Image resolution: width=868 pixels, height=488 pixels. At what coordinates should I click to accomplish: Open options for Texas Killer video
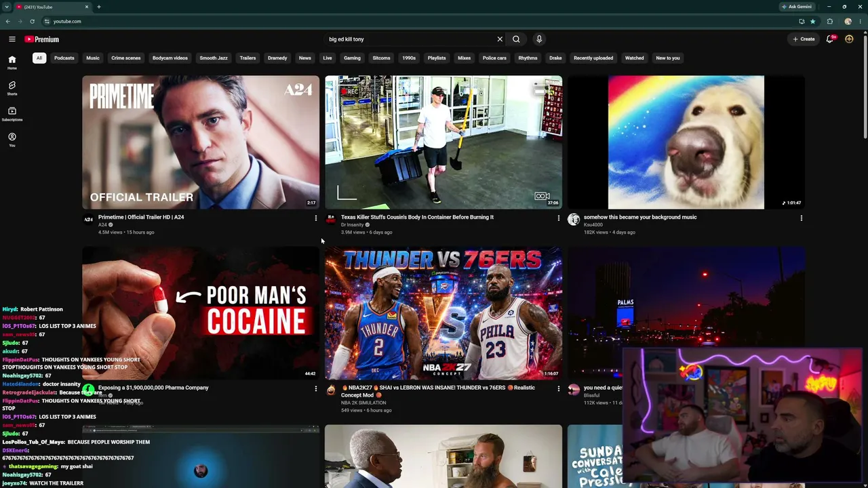pos(558,218)
